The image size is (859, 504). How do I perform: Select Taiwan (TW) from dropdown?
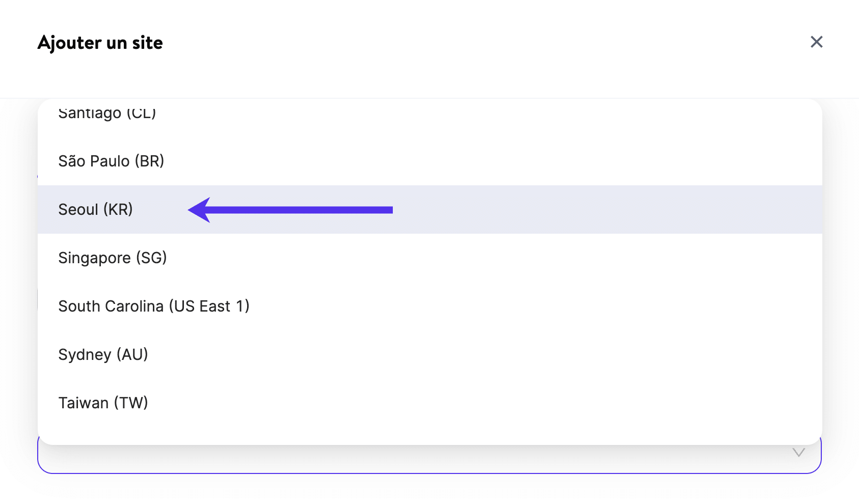click(103, 403)
